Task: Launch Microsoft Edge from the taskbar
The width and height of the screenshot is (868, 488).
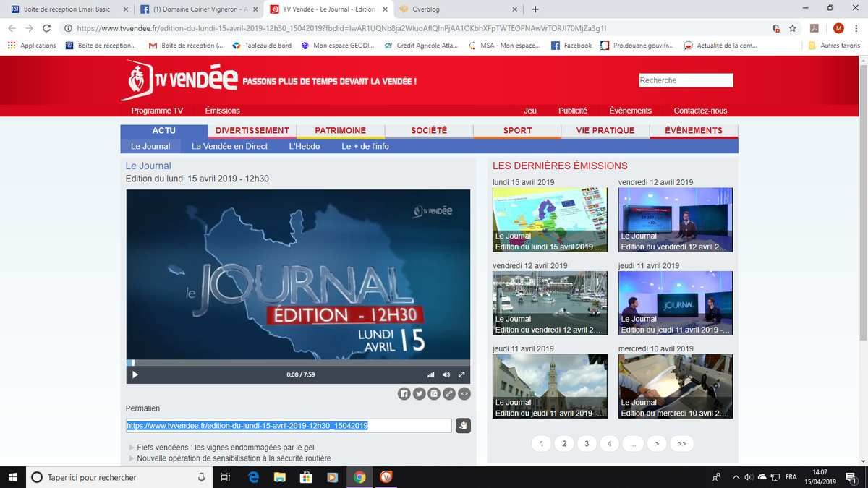Action: (253, 477)
